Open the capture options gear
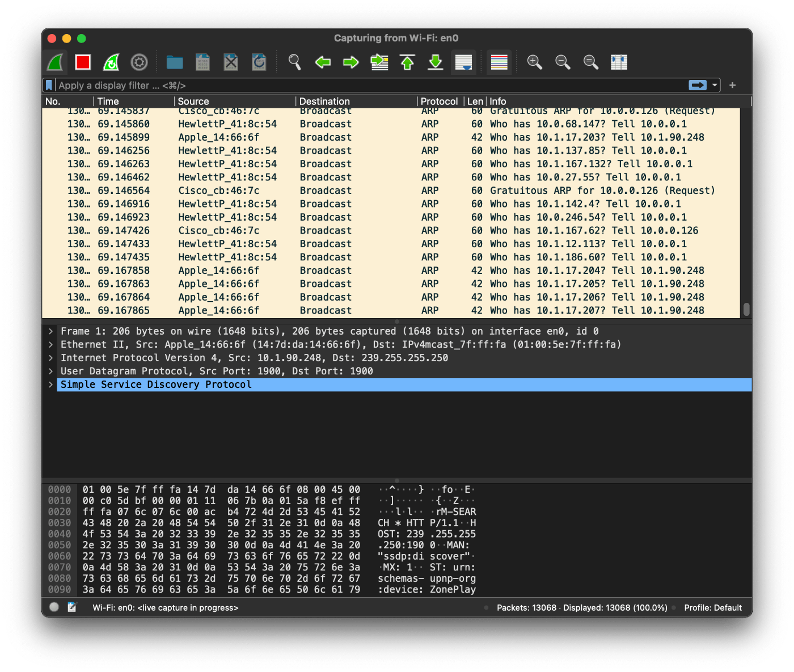The width and height of the screenshot is (794, 672). click(139, 62)
